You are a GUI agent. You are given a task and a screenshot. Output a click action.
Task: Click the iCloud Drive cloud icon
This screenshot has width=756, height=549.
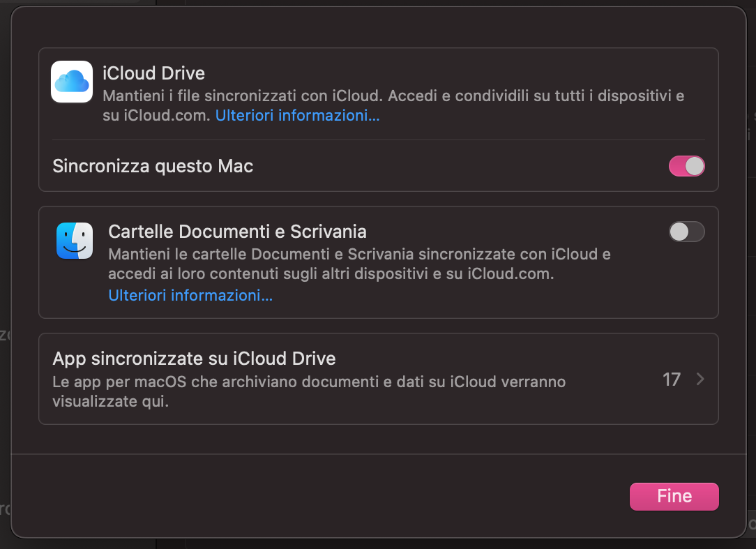[71, 82]
